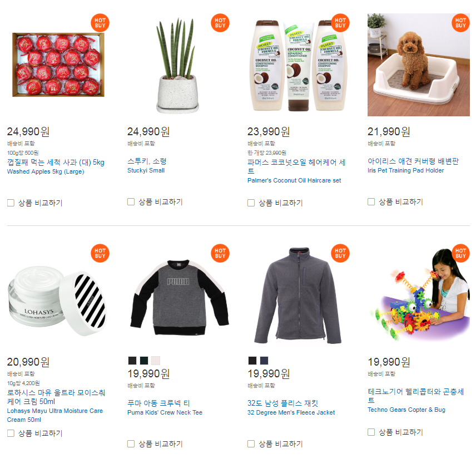Check compare box for Iris Pet Pad Holder
The image size is (476, 463).
(x=371, y=201)
